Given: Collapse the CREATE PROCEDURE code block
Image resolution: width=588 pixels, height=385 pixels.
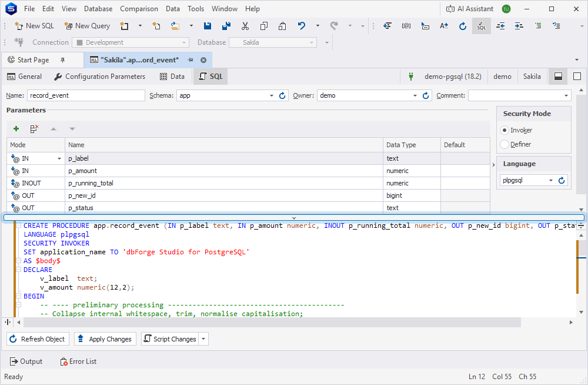Looking at the screenshot, I should 18,225.
